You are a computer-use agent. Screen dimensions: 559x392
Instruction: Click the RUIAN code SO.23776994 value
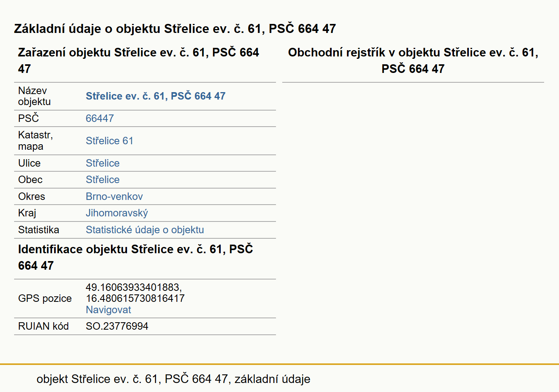(117, 326)
